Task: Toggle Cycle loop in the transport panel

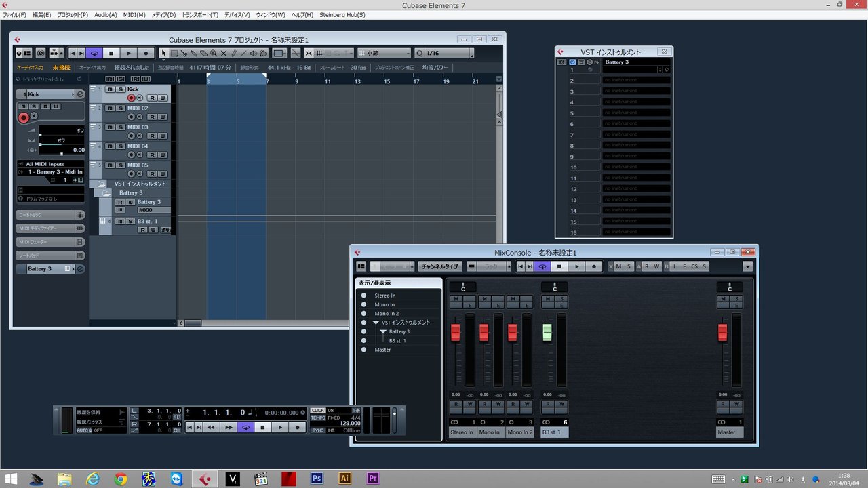Action: tap(245, 427)
